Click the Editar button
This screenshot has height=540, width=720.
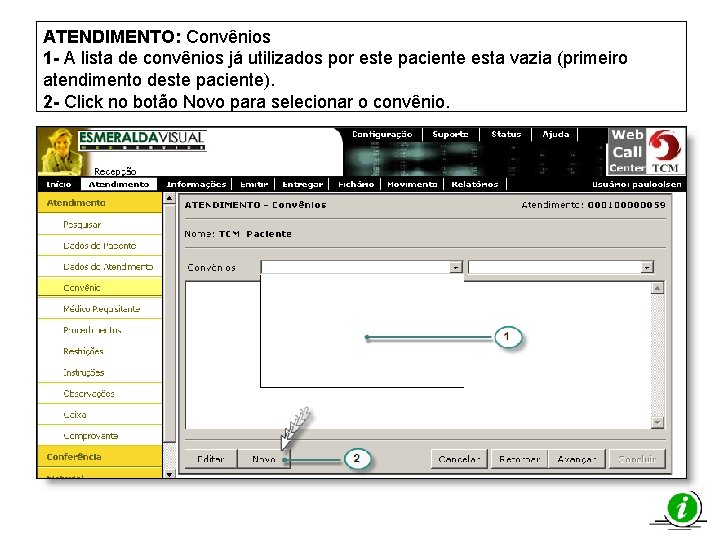click(x=211, y=459)
